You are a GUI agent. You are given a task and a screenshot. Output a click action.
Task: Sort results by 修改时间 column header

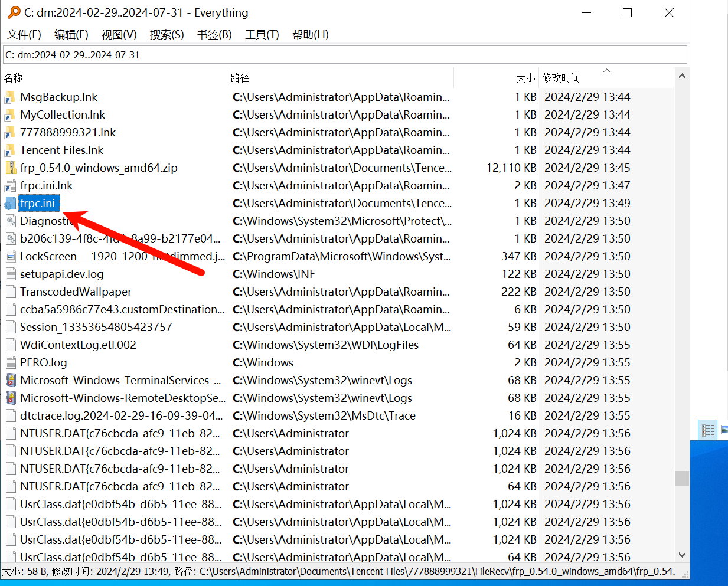pos(606,78)
